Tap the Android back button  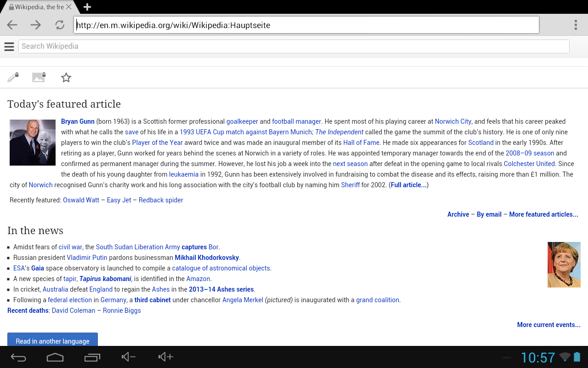click(x=18, y=357)
